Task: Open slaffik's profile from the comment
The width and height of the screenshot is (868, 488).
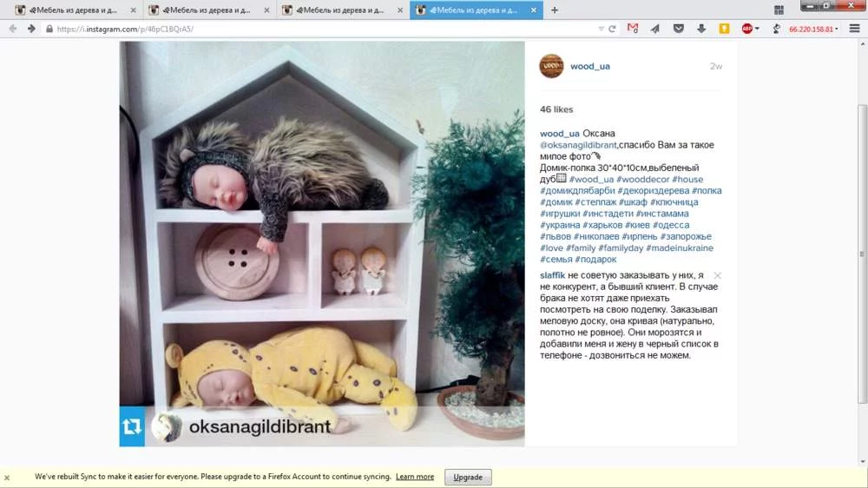Action: (552, 274)
